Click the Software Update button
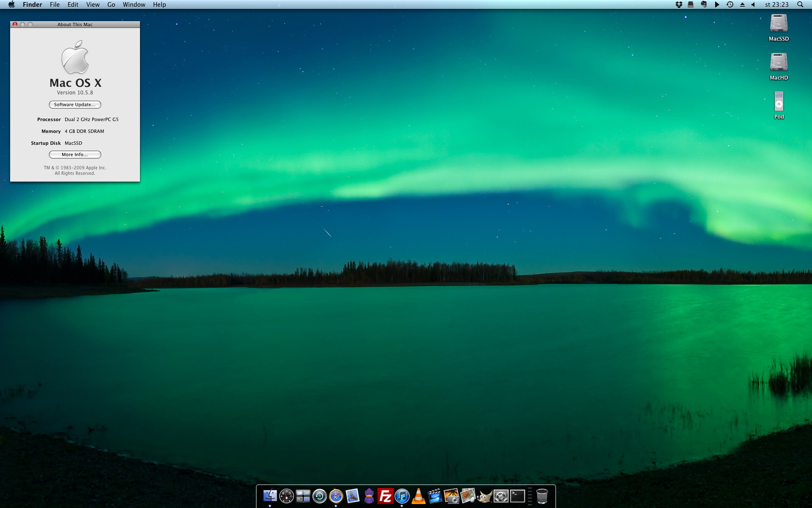812x508 pixels. 75,105
